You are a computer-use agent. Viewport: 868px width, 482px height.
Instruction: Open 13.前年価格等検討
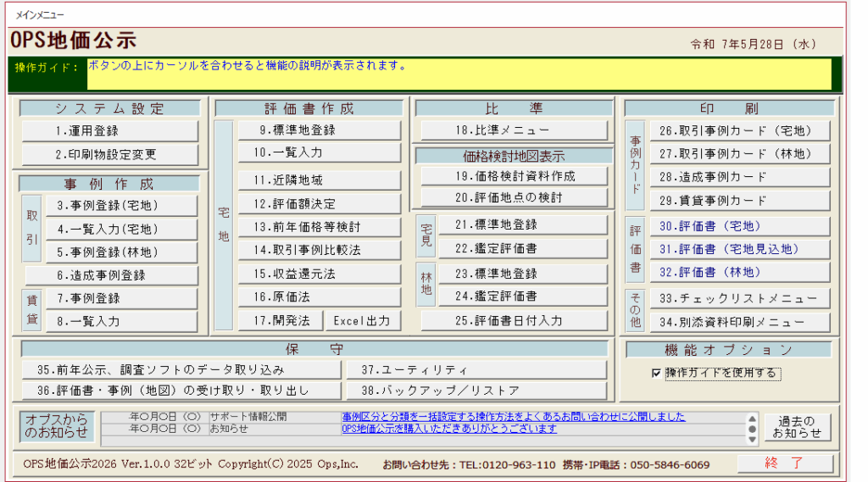click(320, 227)
